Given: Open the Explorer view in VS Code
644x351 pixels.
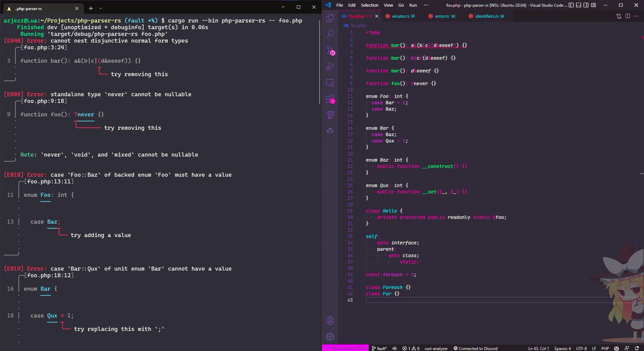Looking at the screenshot, I should coord(331,19).
